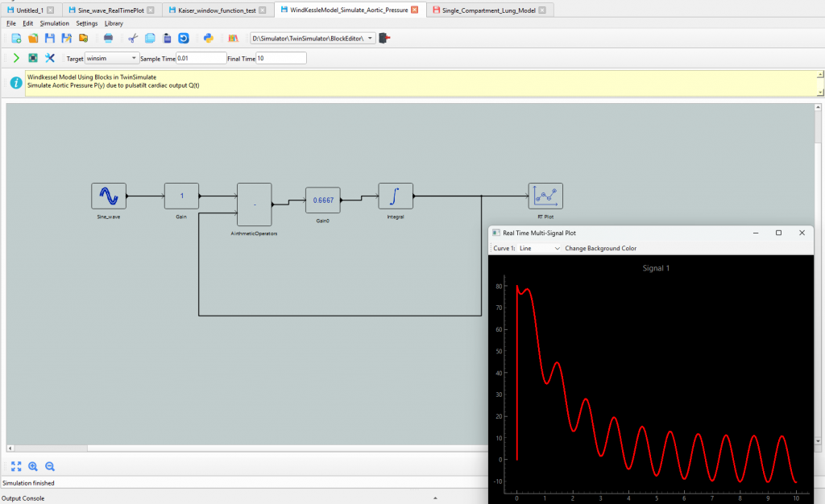825x504 pixels.
Task: Close the Single_Compartment_Lung_Model tab
Action: pyautogui.click(x=542, y=10)
